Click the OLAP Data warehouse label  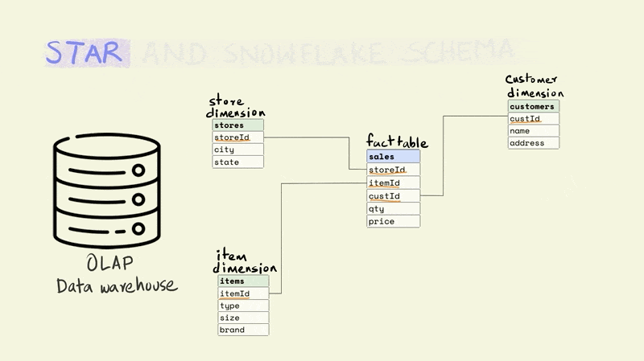[x=117, y=275]
